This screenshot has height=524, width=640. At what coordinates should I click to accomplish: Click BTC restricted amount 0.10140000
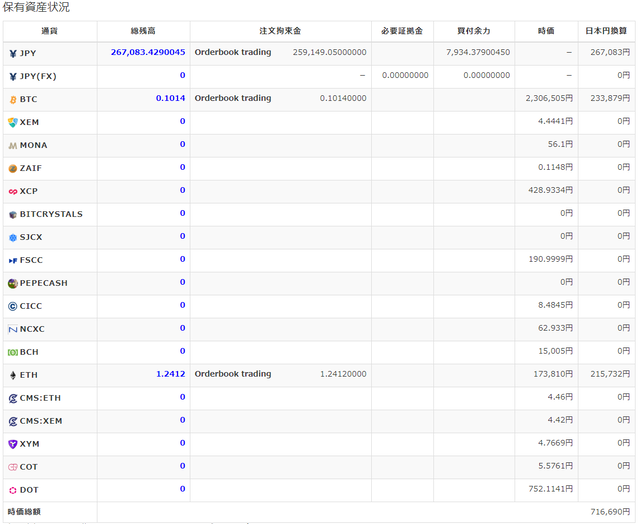[343, 98]
